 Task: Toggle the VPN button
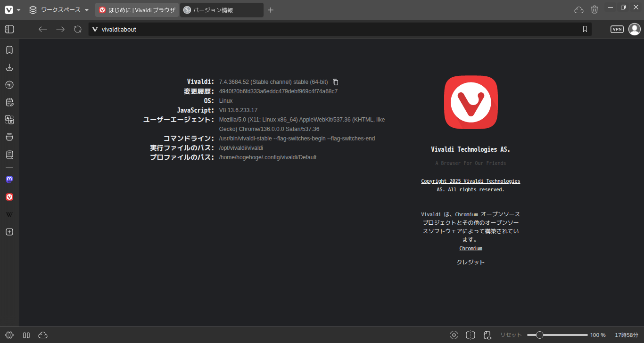coord(617,29)
